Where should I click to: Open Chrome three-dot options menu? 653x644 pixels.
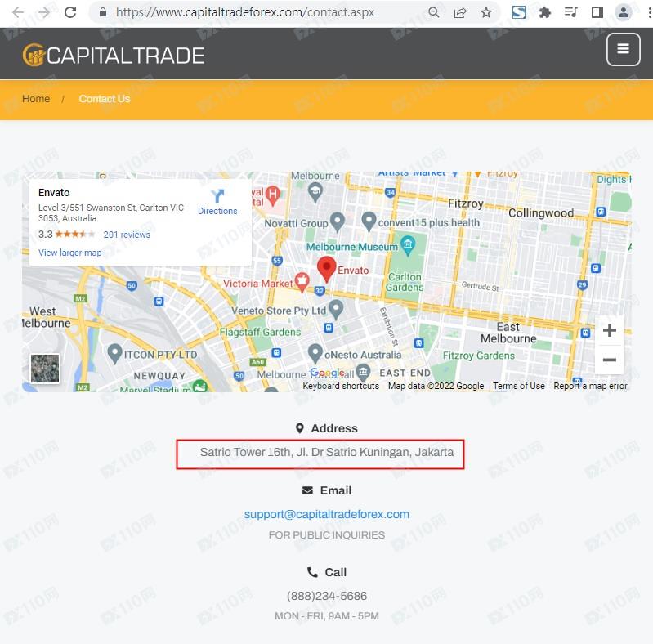point(643,12)
